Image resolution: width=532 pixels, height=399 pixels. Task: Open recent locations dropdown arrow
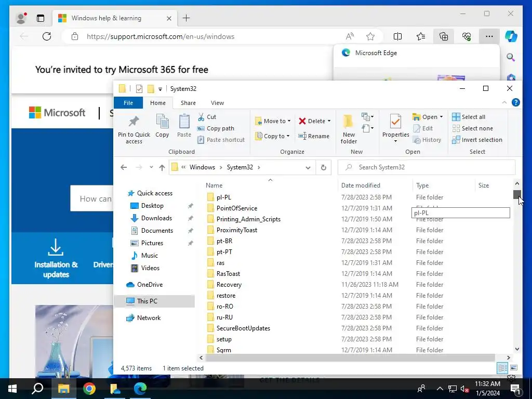pos(151,167)
